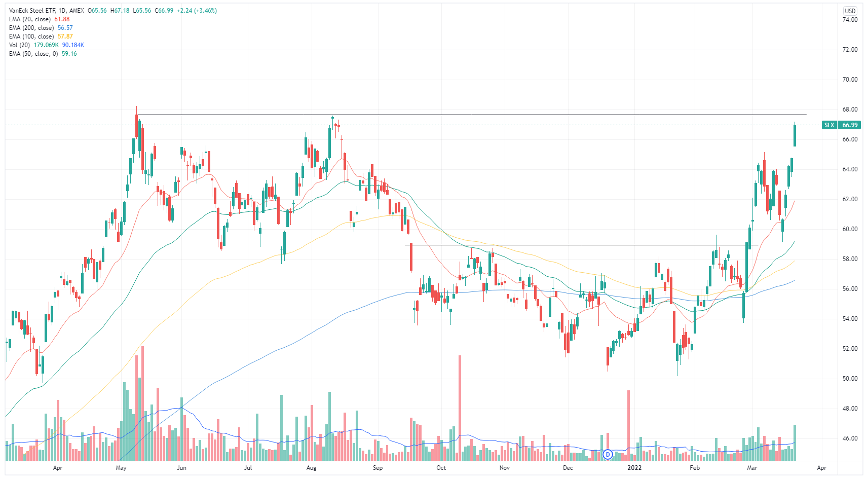Click the Nov time axis label
This screenshot has height=478, width=868.
[x=505, y=468]
